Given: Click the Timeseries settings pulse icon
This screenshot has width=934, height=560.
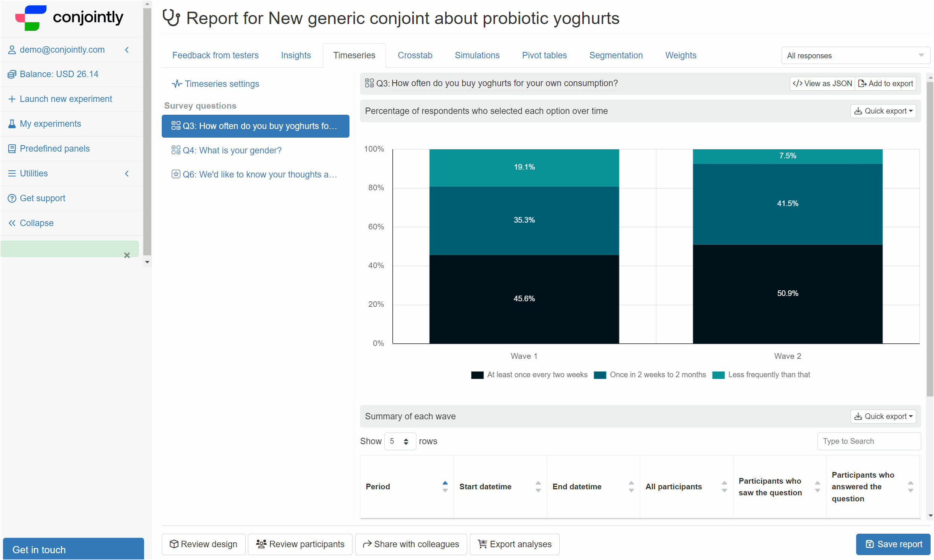Looking at the screenshot, I should click(177, 84).
